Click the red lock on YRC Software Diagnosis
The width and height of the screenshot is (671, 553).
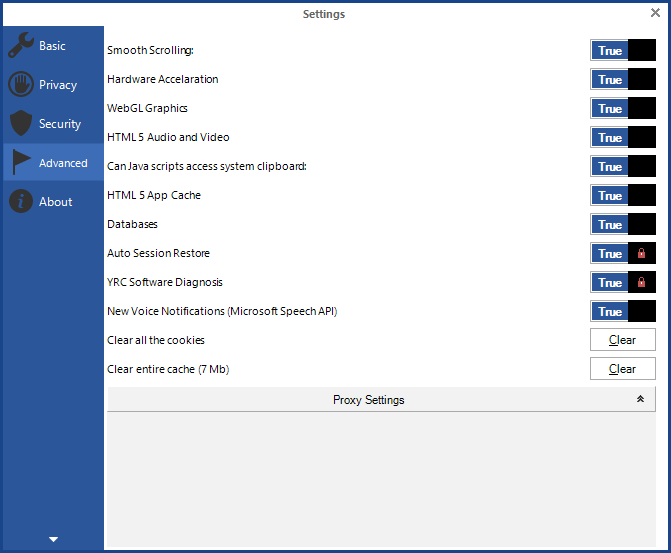(641, 282)
